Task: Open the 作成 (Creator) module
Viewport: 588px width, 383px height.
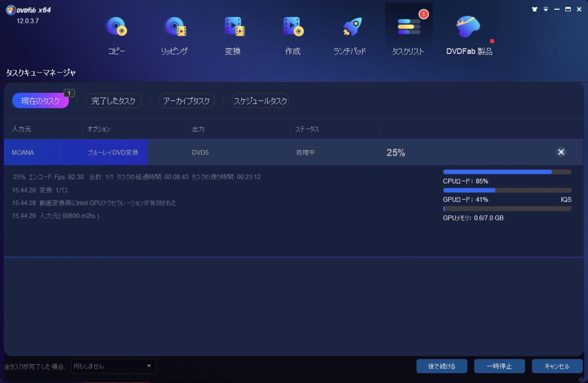Action: tap(293, 35)
